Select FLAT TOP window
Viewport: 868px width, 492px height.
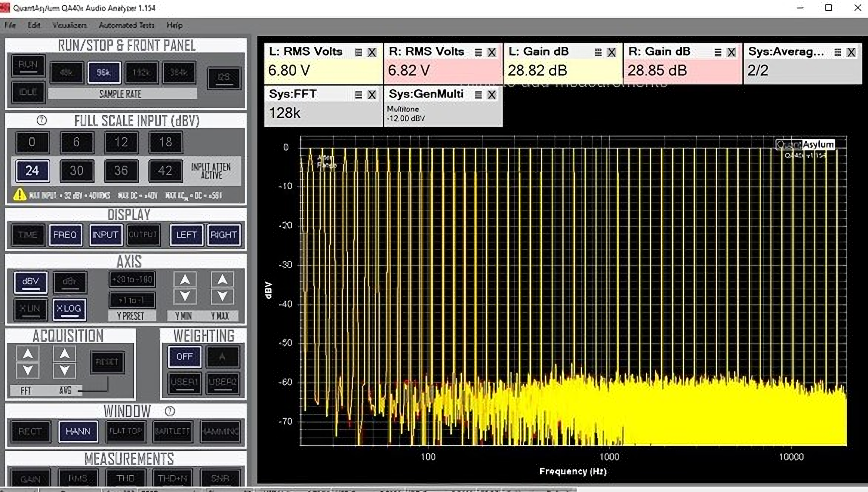coord(126,431)
